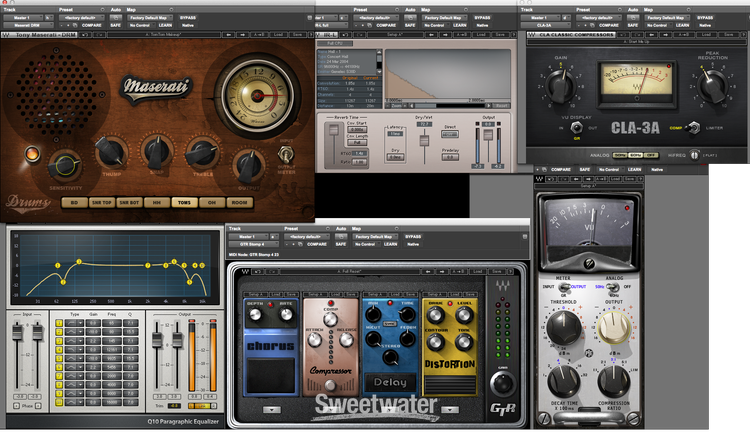This screenshot has width=750, height=432.
Task: Toggle band 5 on in Q10 equalizer
Action: pos(59,358)
